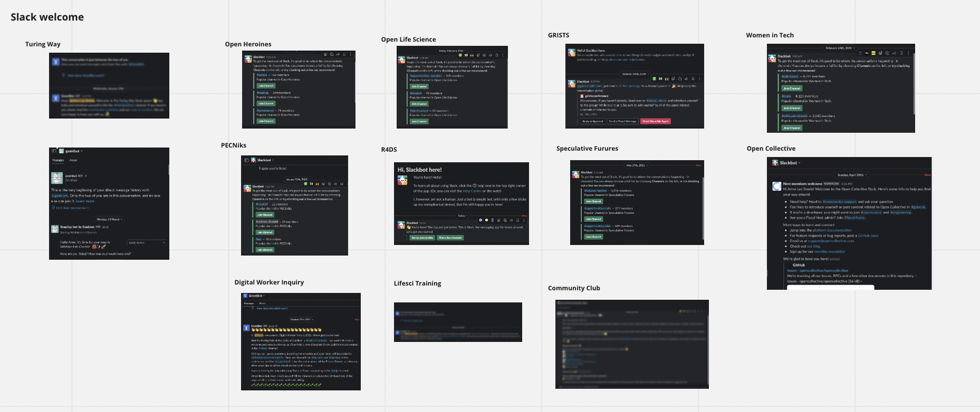The image size is (980, 412).
Task: Click the 'Open Life Science' label
Action: (x=408, y=40)
